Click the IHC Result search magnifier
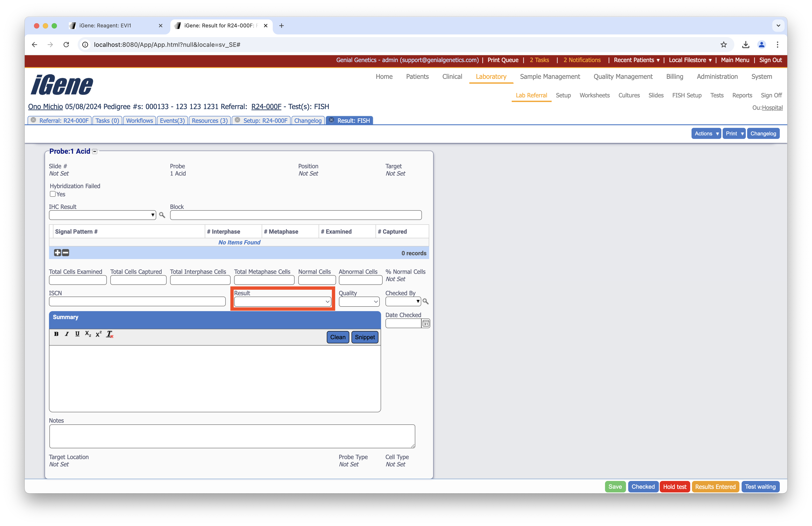Screen dimensions: 812x526 [162, 215]
